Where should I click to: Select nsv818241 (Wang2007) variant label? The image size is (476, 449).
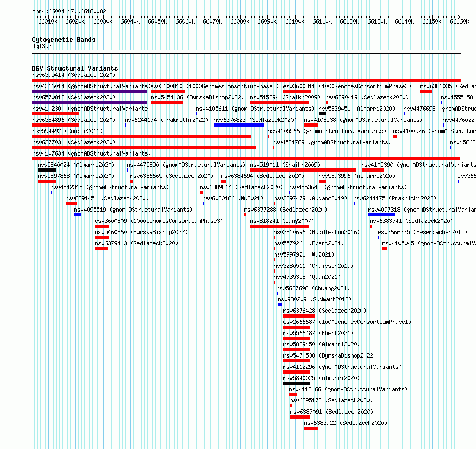point(282,221)
